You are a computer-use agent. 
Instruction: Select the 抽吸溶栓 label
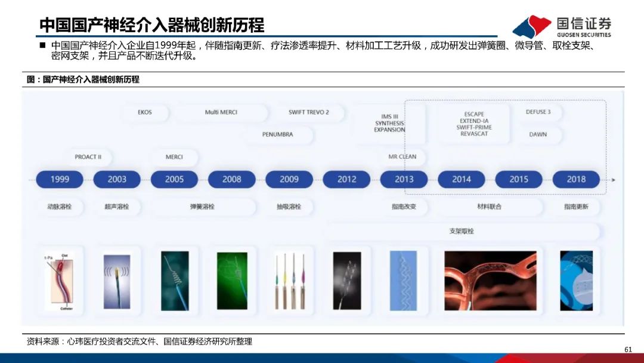coord(289,207)
